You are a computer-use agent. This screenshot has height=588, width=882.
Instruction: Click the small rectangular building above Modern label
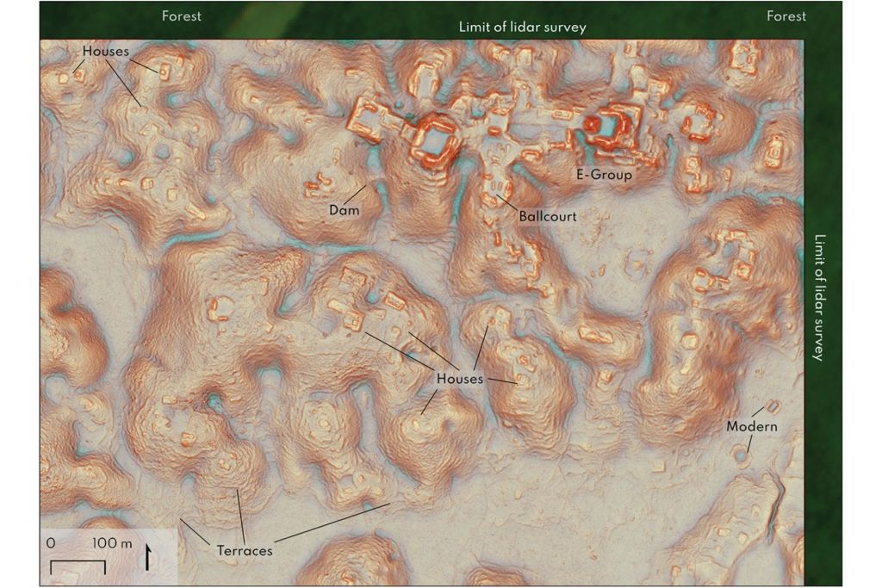click(x=773, y=405)
